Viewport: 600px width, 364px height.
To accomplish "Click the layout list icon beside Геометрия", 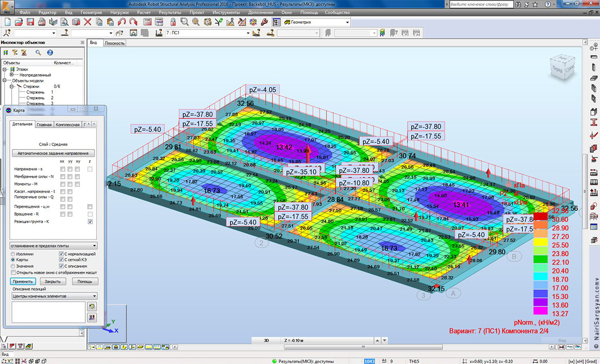I will coord(276,22).
